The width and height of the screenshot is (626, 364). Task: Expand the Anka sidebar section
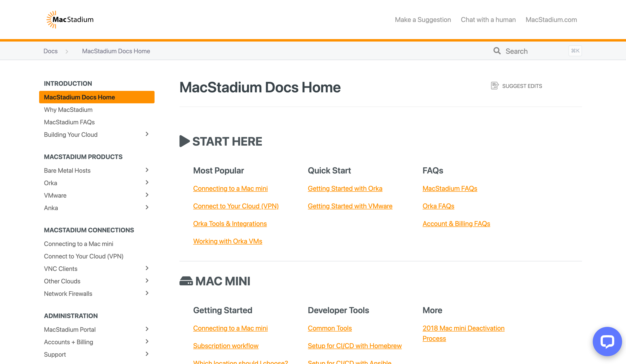click(147, 207)
